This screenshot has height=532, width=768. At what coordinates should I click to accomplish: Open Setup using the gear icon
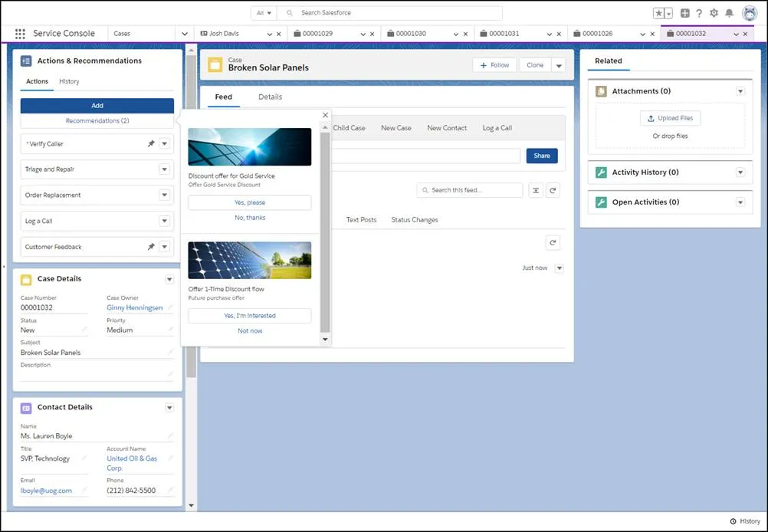(x=714, y=12)
